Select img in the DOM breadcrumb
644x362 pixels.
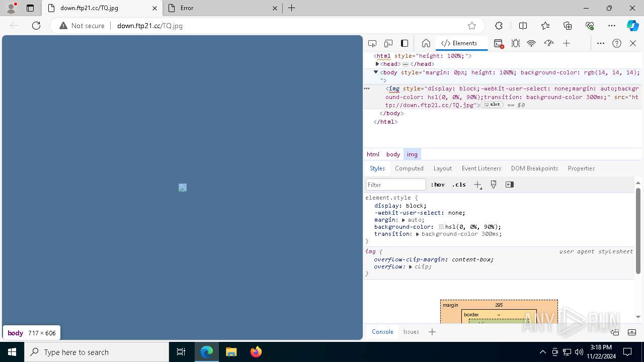pyautogui.click(x=412, y=154)
